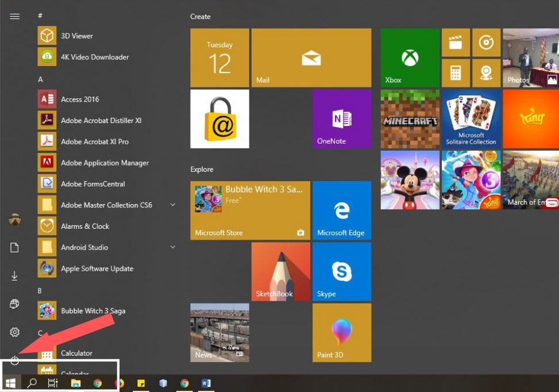Viewport: 559px width, 392px height.
Task: Expand the Adobe Master Collection CS6 group
Action: tap(173, 205)
